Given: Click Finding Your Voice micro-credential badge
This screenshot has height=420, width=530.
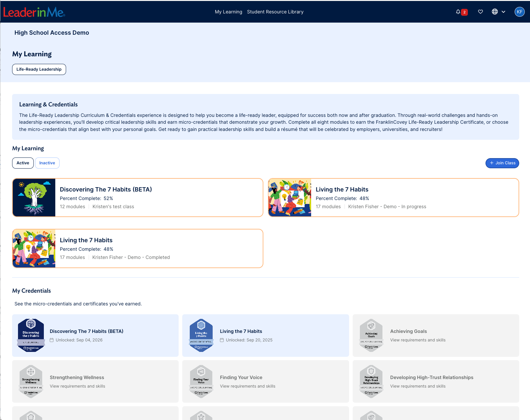Looking at the screenshot, I should [x=201, y=382].
